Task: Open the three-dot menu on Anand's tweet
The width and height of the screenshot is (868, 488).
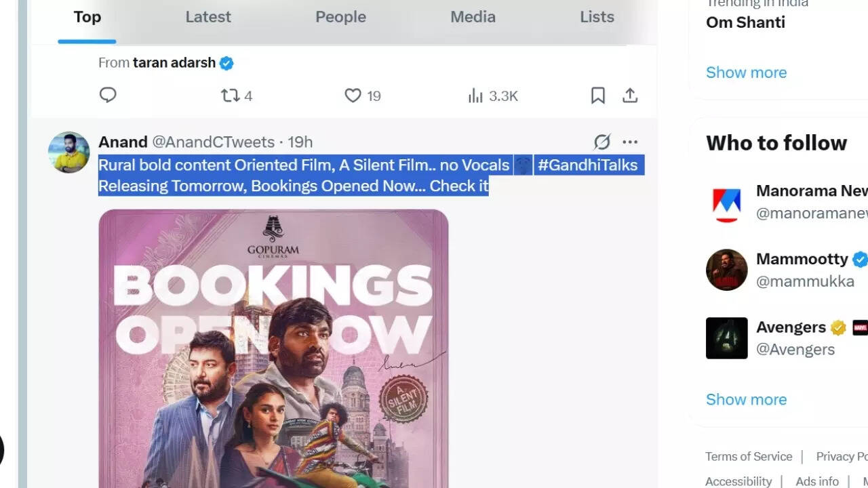Action: pos(630,142)
